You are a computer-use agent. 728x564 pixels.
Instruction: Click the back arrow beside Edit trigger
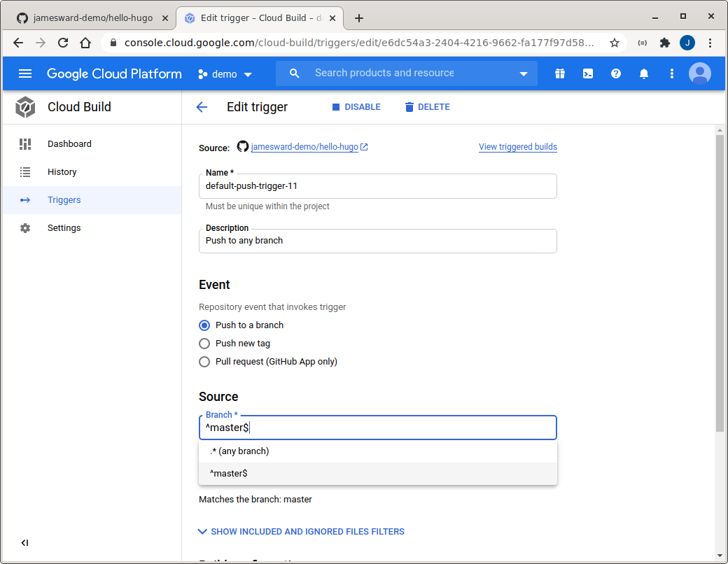click(202, 107)
